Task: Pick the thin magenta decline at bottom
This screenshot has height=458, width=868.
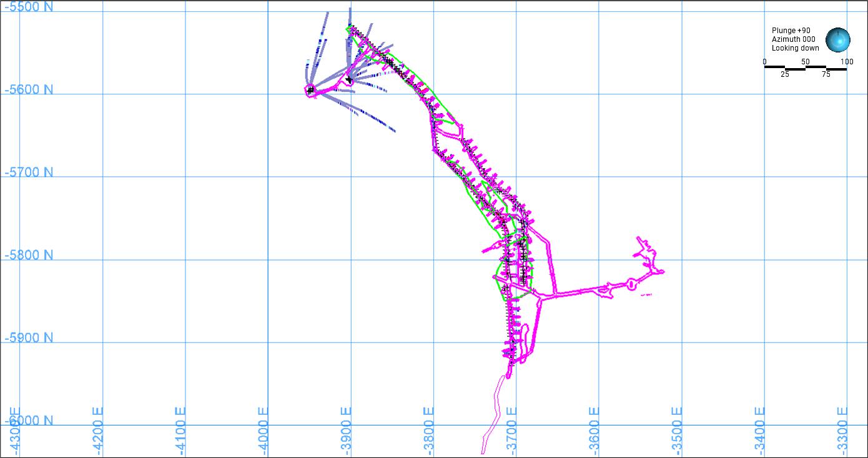Action: pyautogui.click(x=493, y=412)
